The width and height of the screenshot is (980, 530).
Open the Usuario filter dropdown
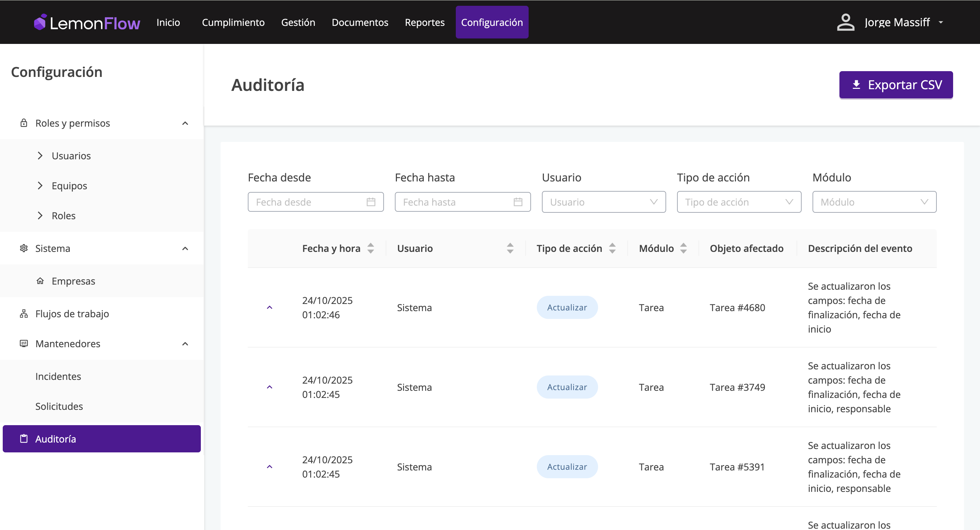pos(604,202)
